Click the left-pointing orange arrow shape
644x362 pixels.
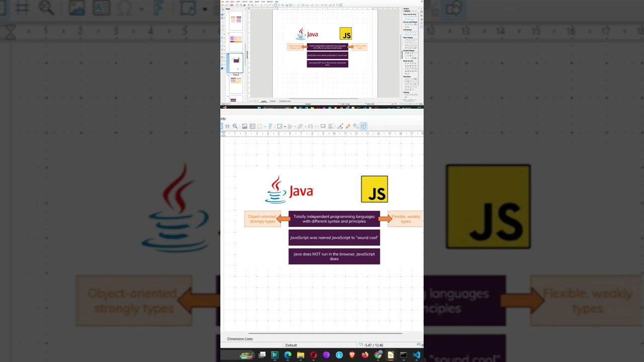point(283,218)
